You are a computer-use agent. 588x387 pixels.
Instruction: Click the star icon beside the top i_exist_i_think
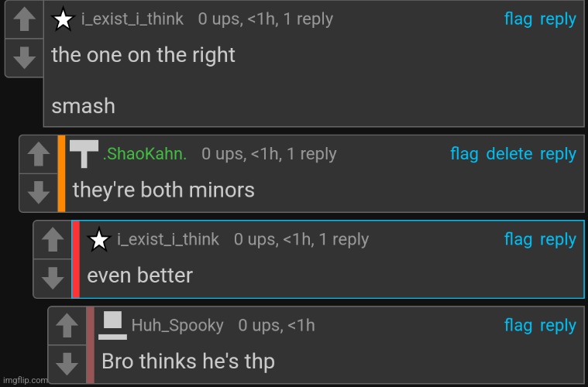point(63,20)
